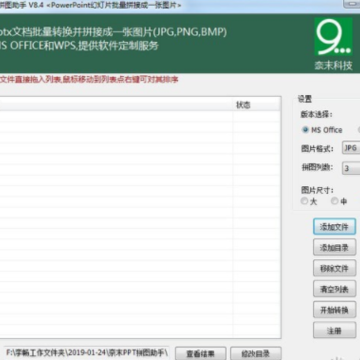Click the 添加文件 button
This screenshot has height=360, width=360.
334,227
